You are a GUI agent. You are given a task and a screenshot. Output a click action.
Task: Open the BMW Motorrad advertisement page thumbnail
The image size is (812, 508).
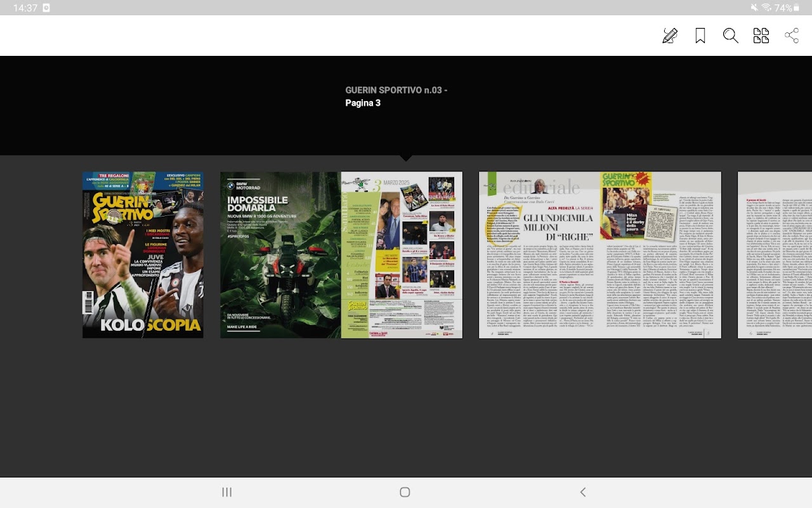280,255
